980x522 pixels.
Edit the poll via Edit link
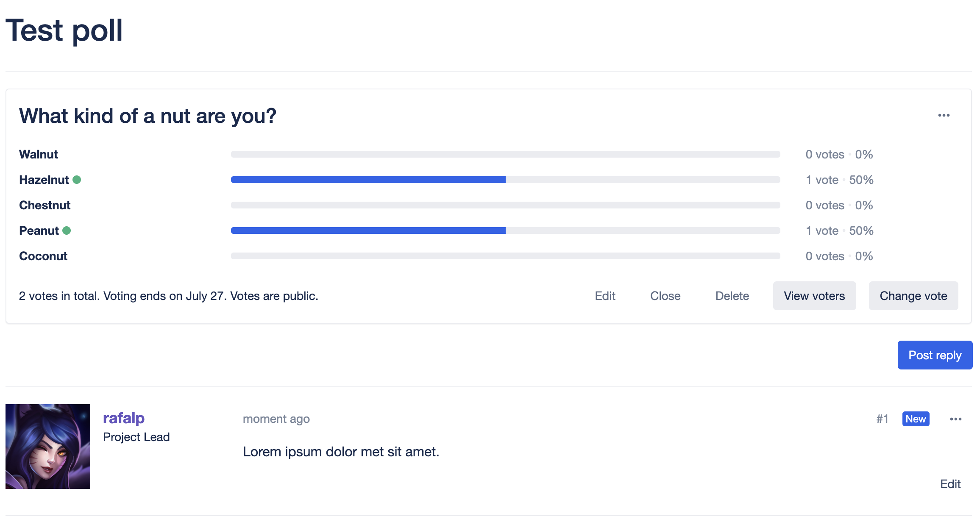pyautogui.click(x=605, y=296)
